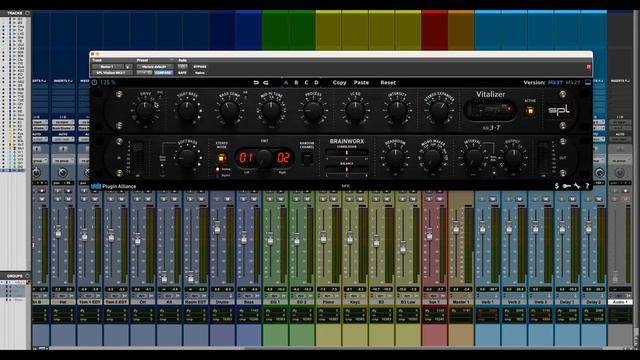
Task: Click the Stereo Expander knob
Action: click(x=439, y=111)
